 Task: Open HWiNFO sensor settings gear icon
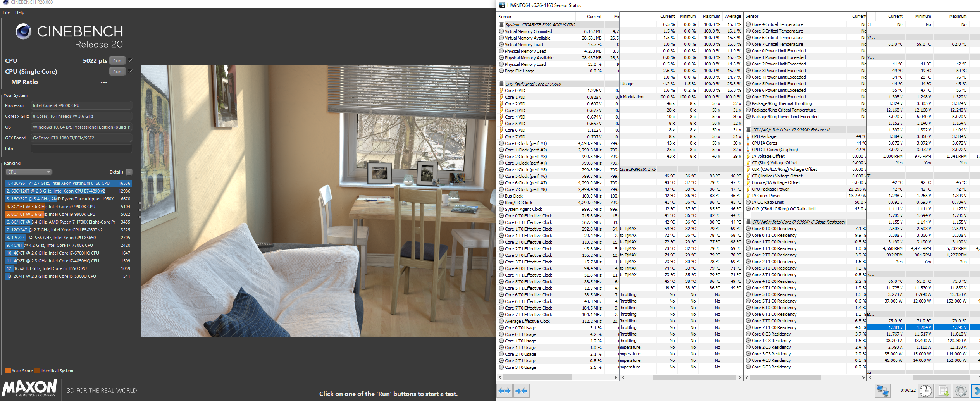click(961, 391)
